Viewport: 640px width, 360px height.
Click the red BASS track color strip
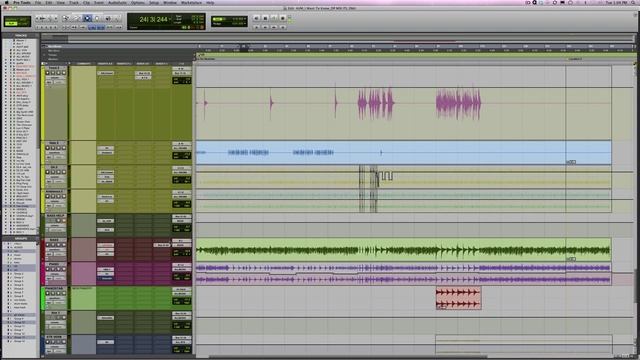43,250
